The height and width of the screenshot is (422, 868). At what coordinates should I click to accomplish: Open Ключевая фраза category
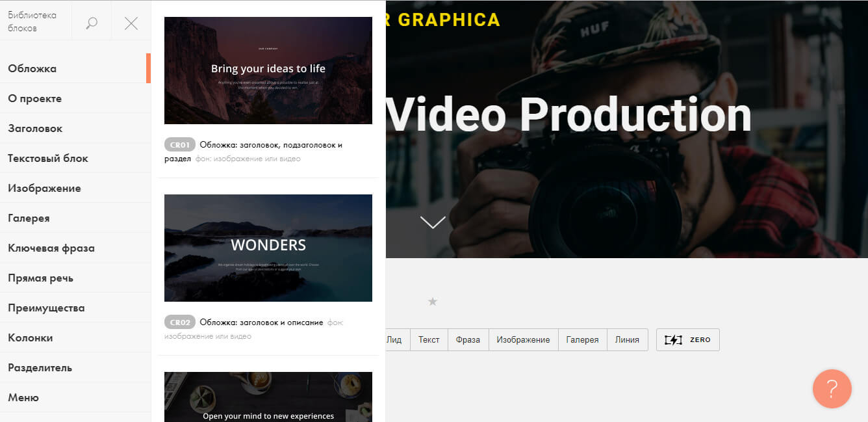click(75, 248)
